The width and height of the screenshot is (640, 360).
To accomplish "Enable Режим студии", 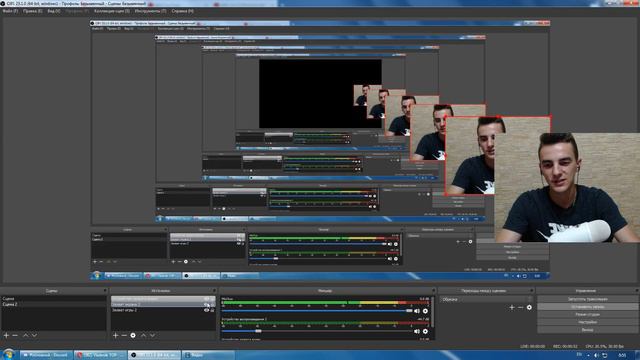I will (x=587, y=315).
